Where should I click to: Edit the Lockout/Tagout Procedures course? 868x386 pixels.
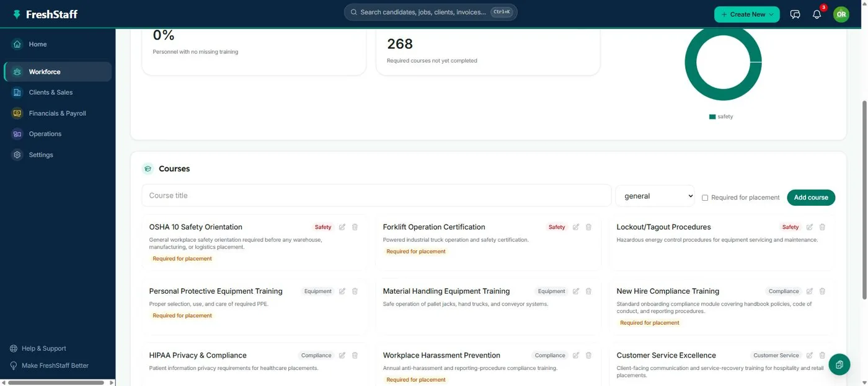click(810, 227)
